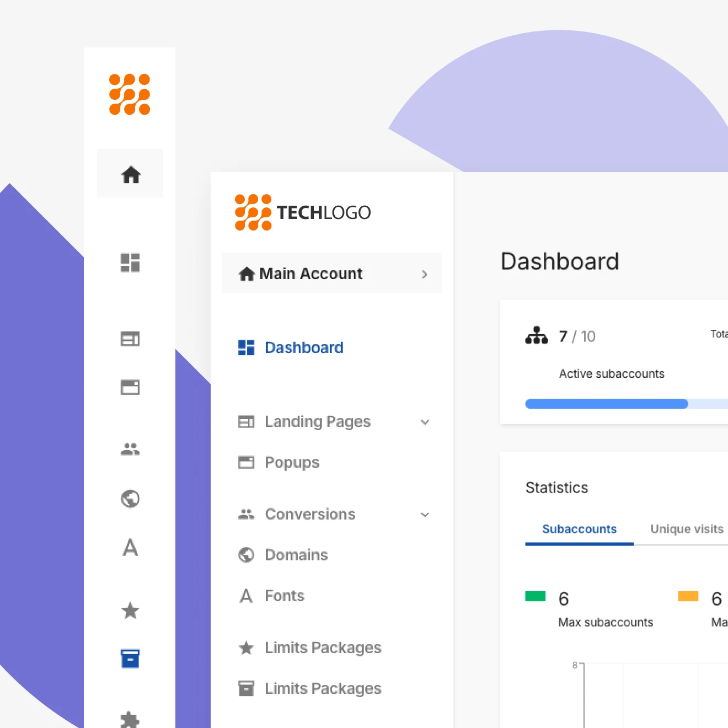The height and width of the screenshot is (728, 728).
Task: Click the blue archive box icon in narrow sidebar
Action: tap(130, 659)
